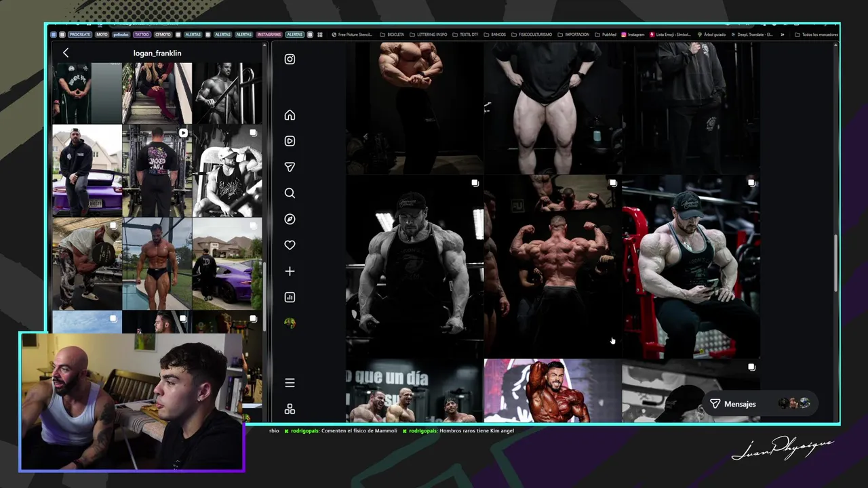The image size is (868, 488).
Task: Open the Reels icon in the sidebar
Action: point(290,141)
